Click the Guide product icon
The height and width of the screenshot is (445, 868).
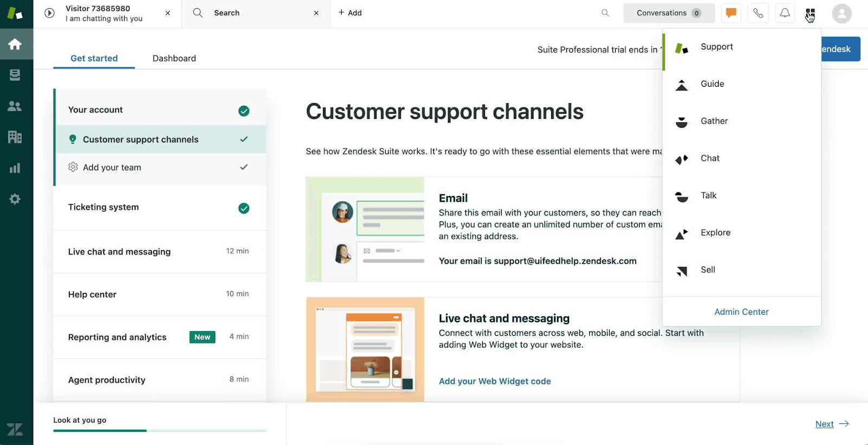[x=682, y=85]
